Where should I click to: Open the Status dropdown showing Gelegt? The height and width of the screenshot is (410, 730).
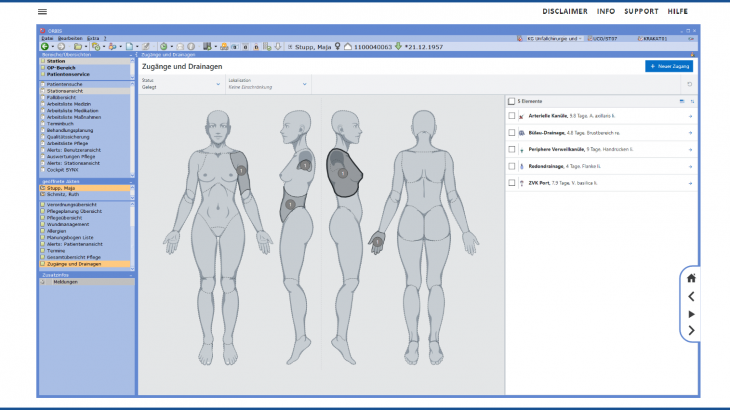[180, 83]
